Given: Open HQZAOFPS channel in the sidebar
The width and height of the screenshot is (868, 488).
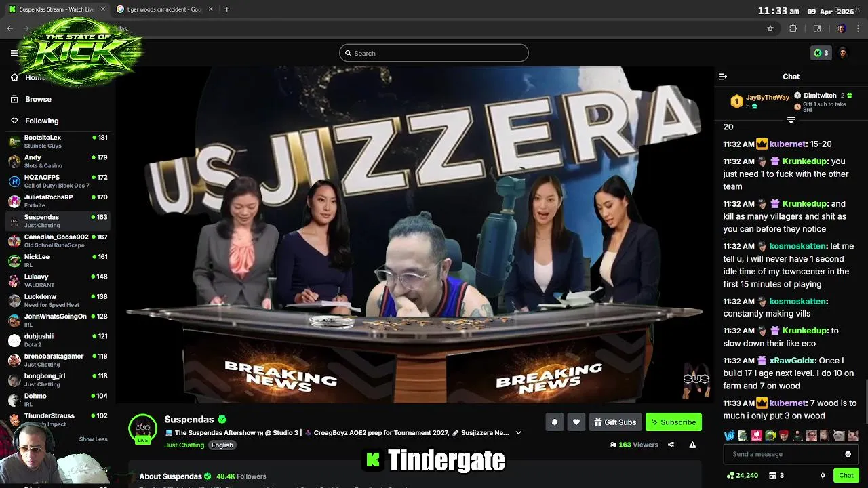Looking at the screenshot, I should pos(58,181).
